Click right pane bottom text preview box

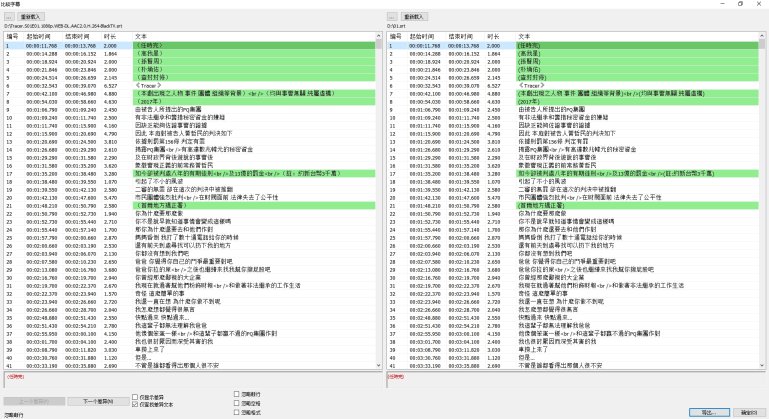click(x=576, y=380)
